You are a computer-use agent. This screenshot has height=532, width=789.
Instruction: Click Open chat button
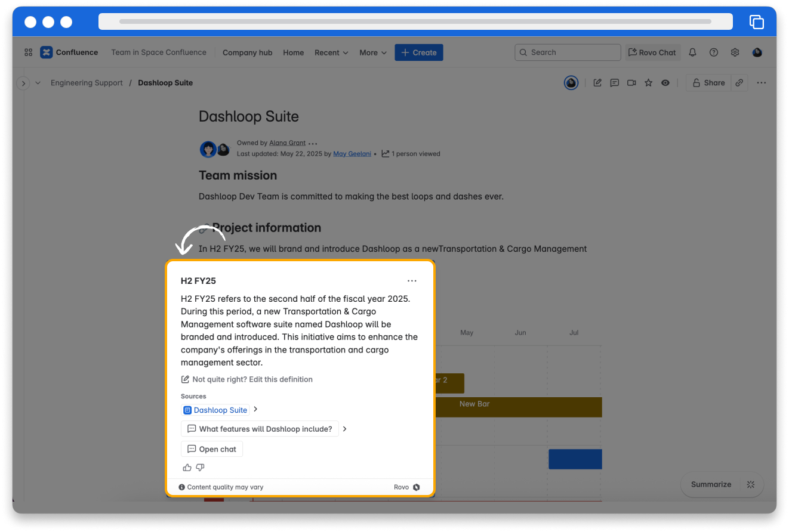(212, 449)
